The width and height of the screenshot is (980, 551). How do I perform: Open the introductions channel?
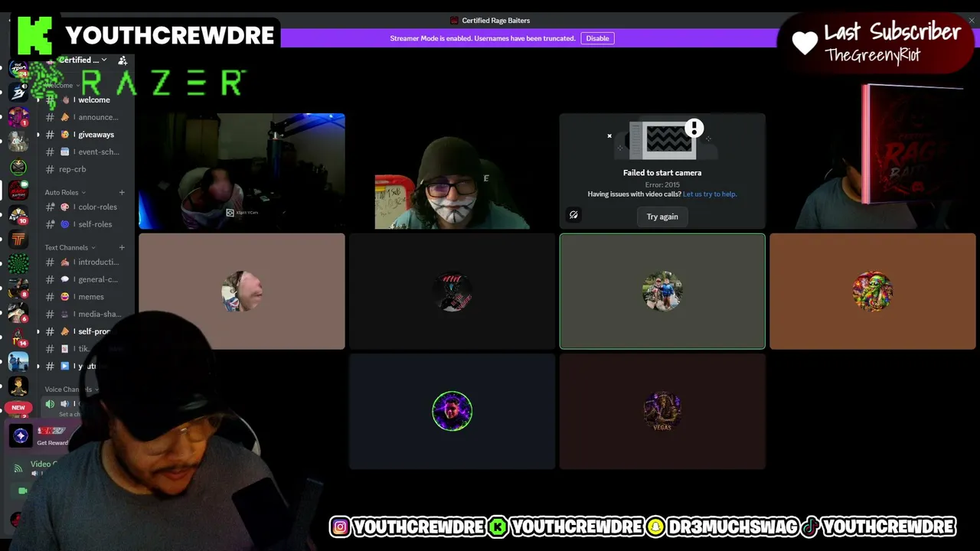87,262
